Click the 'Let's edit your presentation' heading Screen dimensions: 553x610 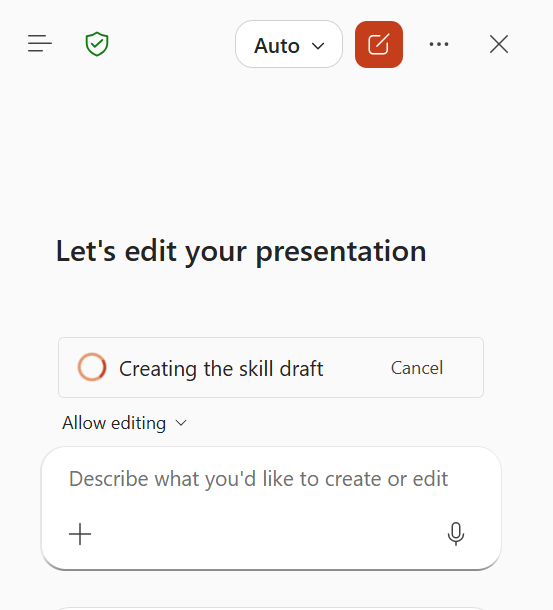[241, 252]
